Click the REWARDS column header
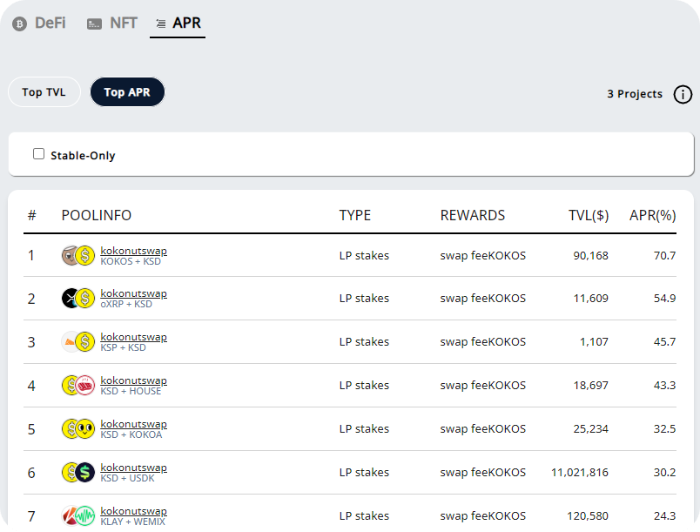 pyautogui.click(x=472, y=215)
